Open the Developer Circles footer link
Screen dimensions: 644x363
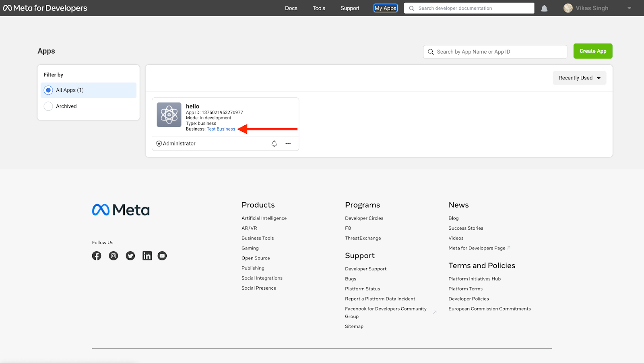click(364, 218)
